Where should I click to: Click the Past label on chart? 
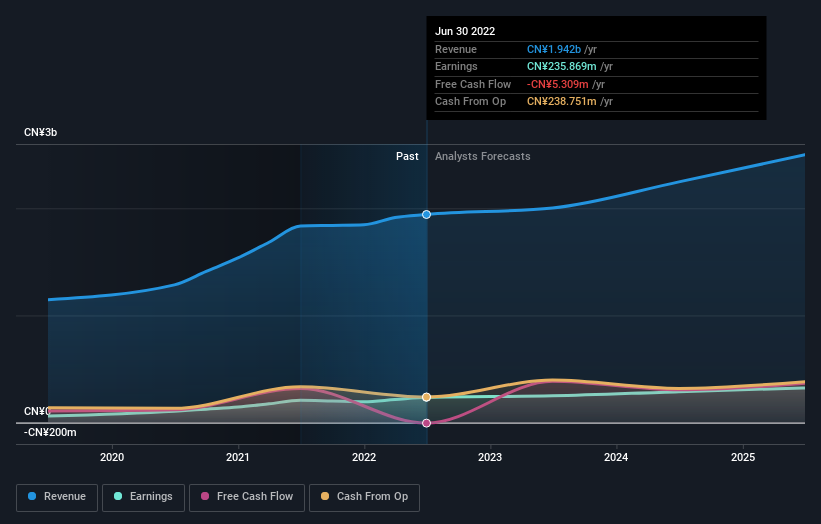point(407,157)
